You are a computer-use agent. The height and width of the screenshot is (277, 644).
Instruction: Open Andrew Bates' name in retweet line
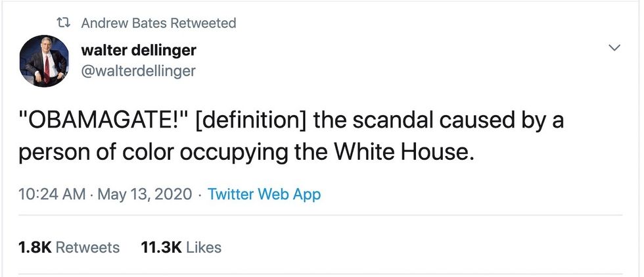[124, 23]
